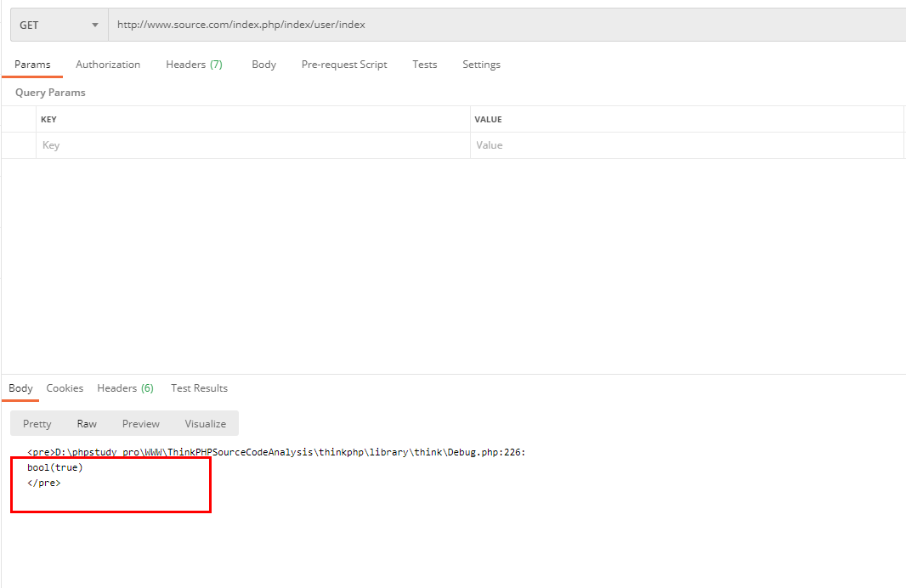The height and width of the screenshot is (588, 906).
Task: Open the response Headers (6) tab
Action: pyautogui.click(x=126, y=388)
